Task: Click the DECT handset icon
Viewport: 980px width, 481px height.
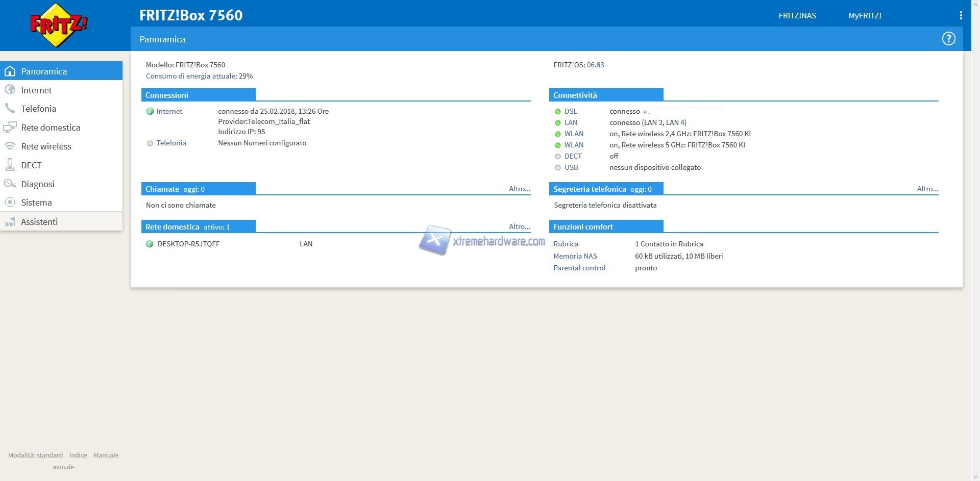Action: point(10,165)
